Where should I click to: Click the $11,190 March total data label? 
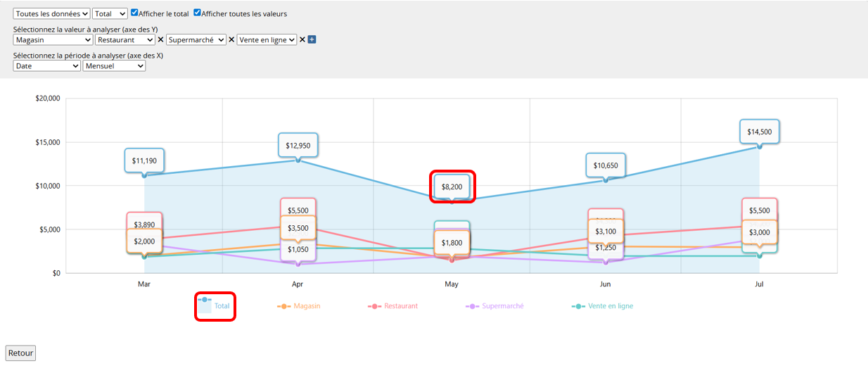pyautogui.click(x=144, y=160)
